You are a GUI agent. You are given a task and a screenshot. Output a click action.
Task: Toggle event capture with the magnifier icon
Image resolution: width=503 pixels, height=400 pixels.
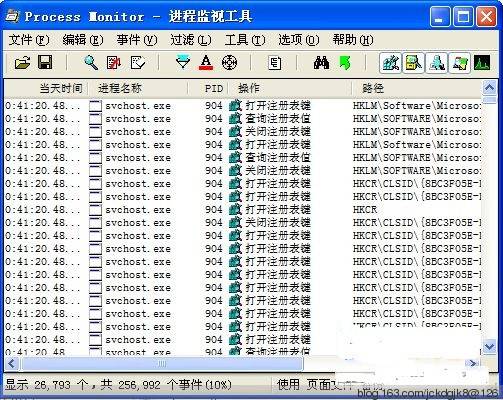pyautogui.click(x=91, y=62)
